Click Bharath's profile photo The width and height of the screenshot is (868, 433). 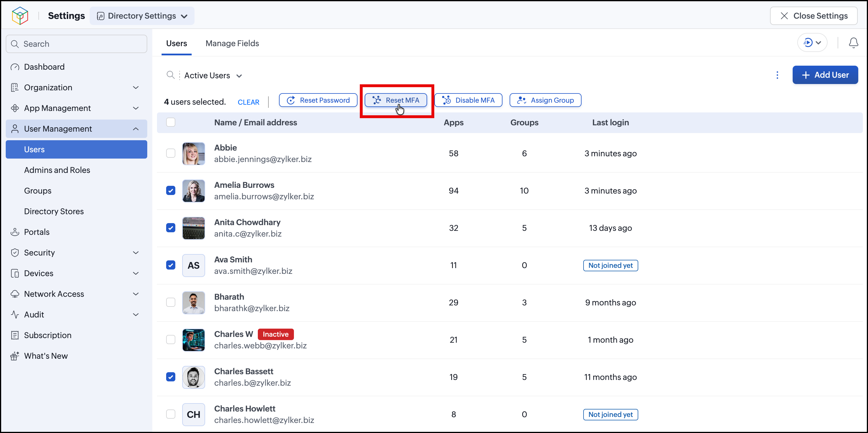[193, 303]
